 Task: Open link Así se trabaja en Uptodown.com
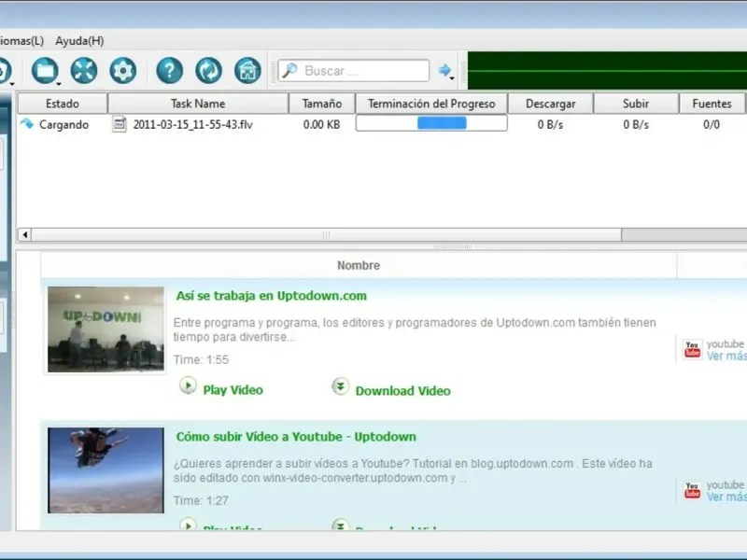click(272, 296)
